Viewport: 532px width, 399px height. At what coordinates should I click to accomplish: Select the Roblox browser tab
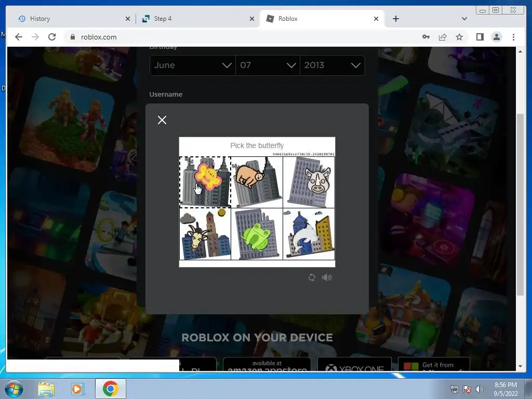point(322,19)
